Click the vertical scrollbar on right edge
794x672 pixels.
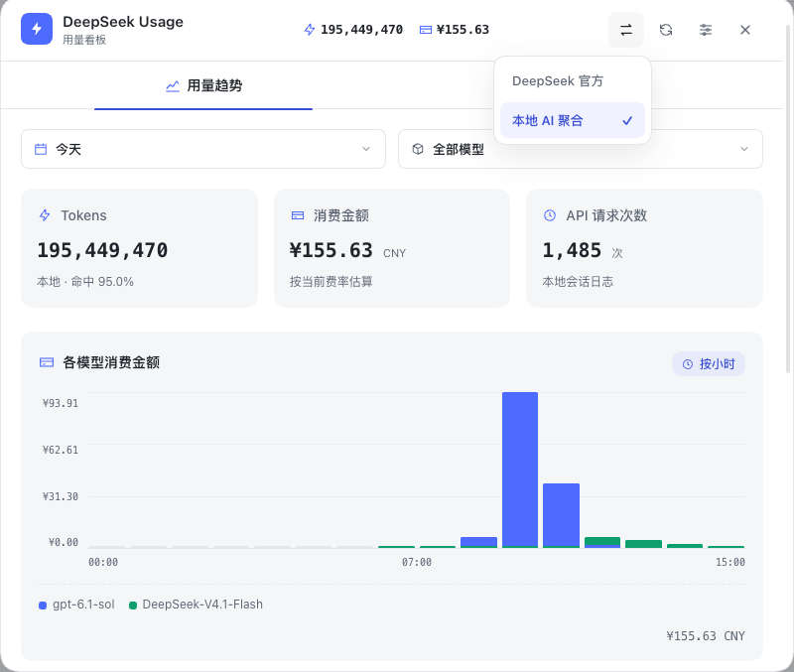pyautogui.click(x=788, y=198)
